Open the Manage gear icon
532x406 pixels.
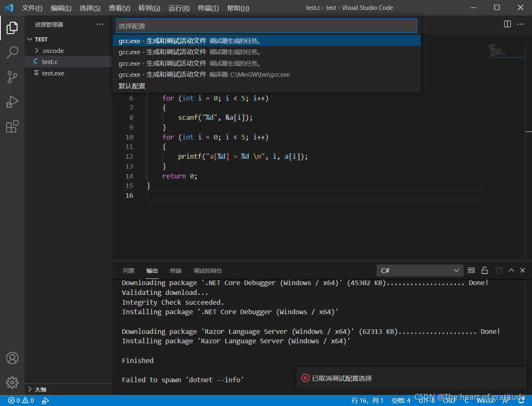coord(12,383)
